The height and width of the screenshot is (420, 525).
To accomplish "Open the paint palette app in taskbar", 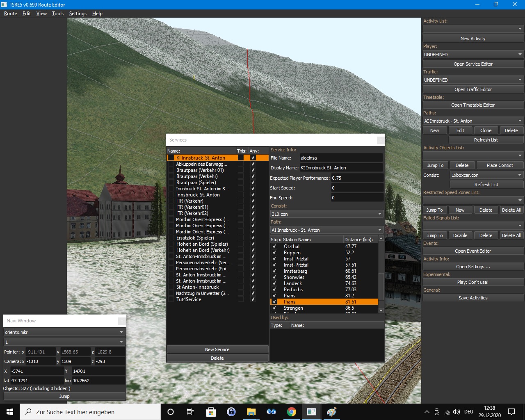I will [x=331, y=412].
